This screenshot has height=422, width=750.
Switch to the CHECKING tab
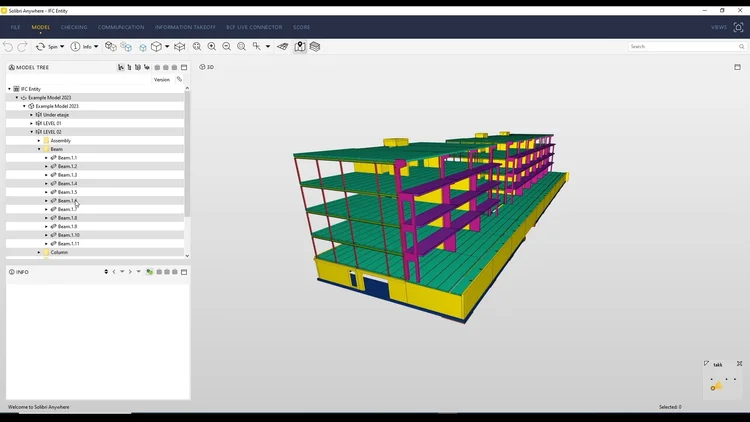pyautogui.click(x=74, y=27)
